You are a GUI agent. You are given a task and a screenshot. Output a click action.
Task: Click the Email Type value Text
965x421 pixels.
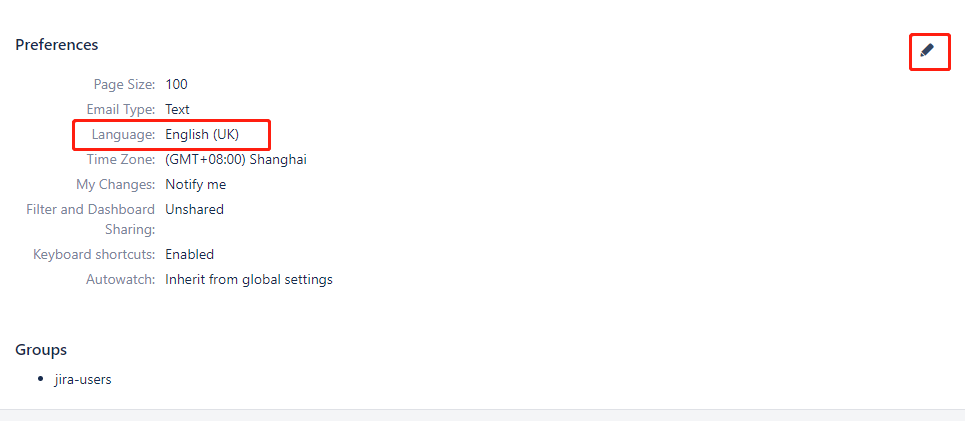coord(177,110)
